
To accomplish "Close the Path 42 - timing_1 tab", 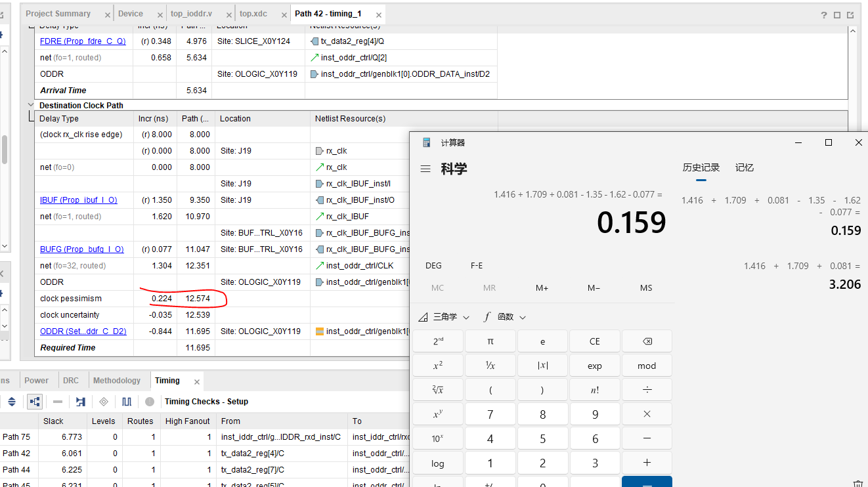I will coord(379,14).
